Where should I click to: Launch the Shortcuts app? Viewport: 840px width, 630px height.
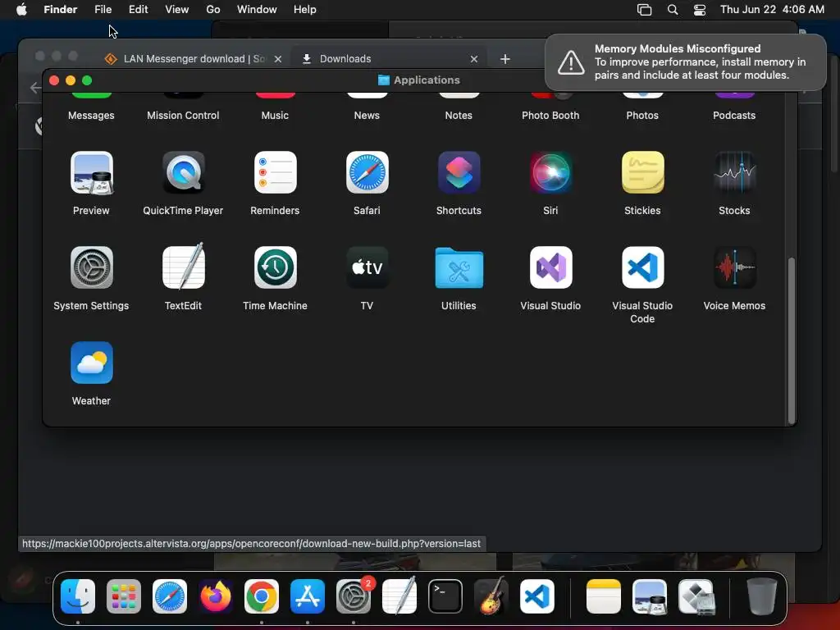[459, 172]
